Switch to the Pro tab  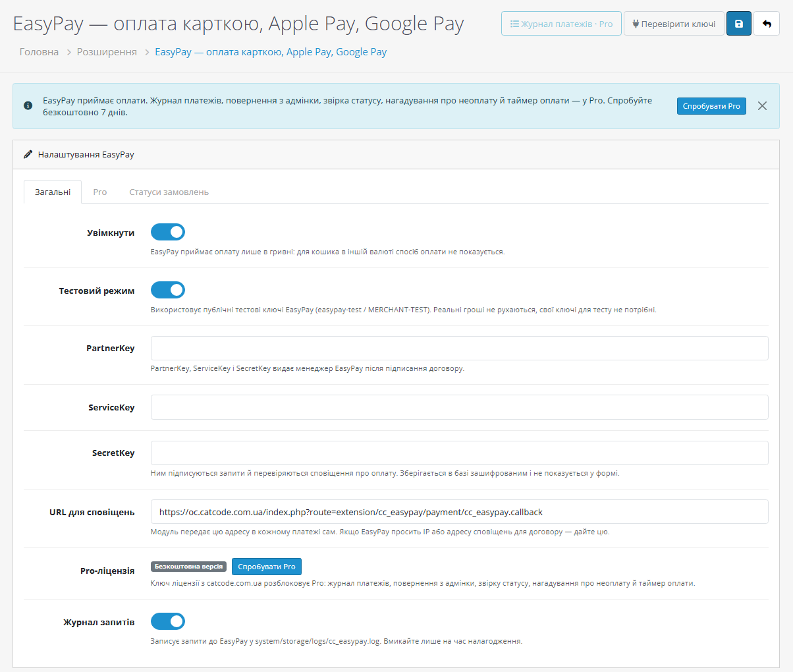100,192
